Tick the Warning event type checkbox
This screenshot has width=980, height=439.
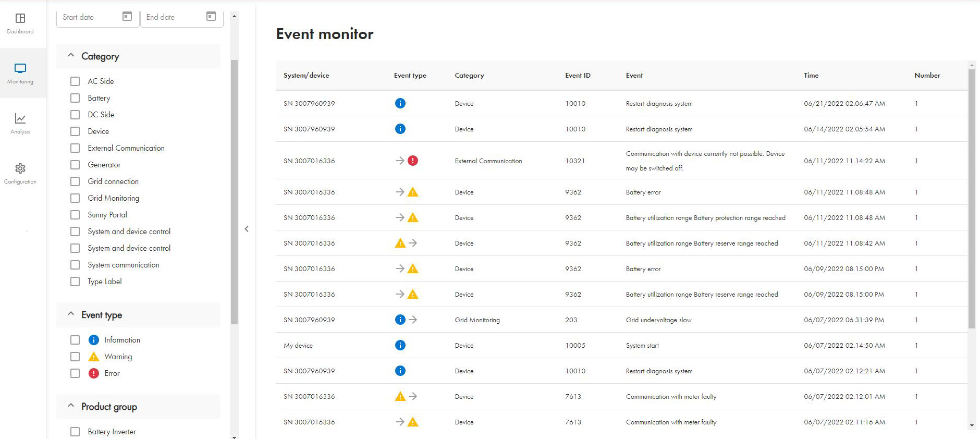[75, 357]
